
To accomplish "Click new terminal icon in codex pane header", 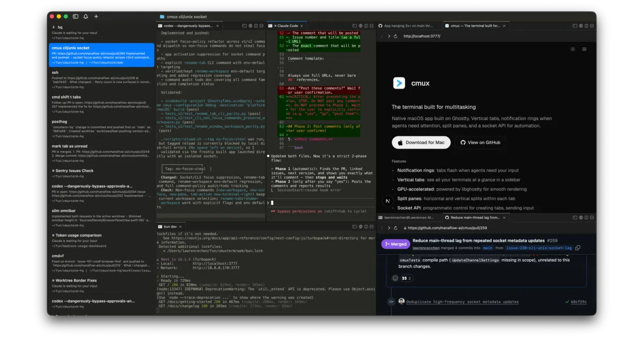I will (x=245, y=26).
